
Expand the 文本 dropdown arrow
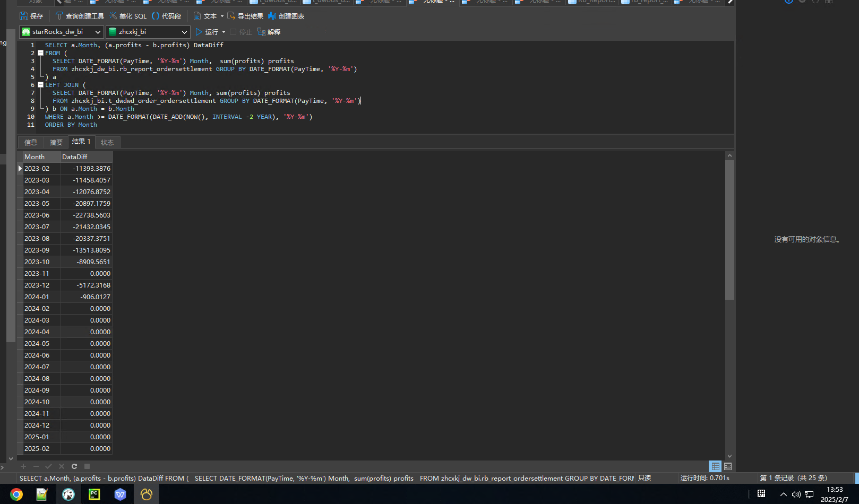[222, 16]
